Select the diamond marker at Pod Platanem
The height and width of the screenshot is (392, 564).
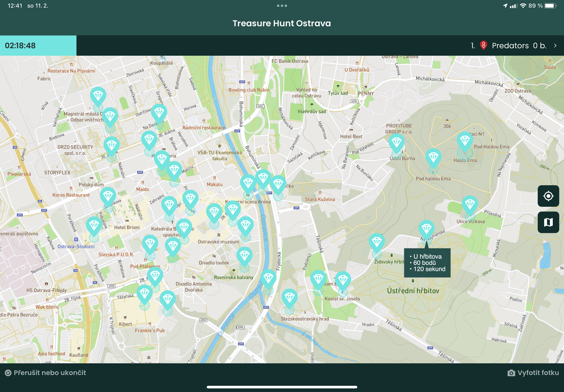click(150, 244)
